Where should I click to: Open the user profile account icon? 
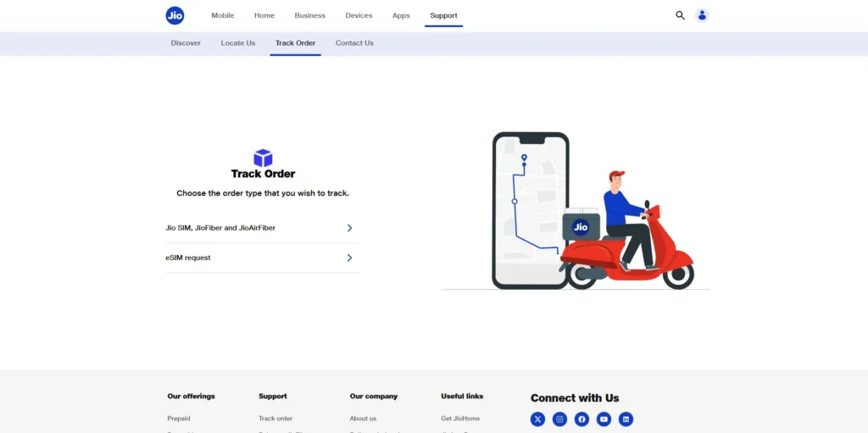click(x=702, y=15)
